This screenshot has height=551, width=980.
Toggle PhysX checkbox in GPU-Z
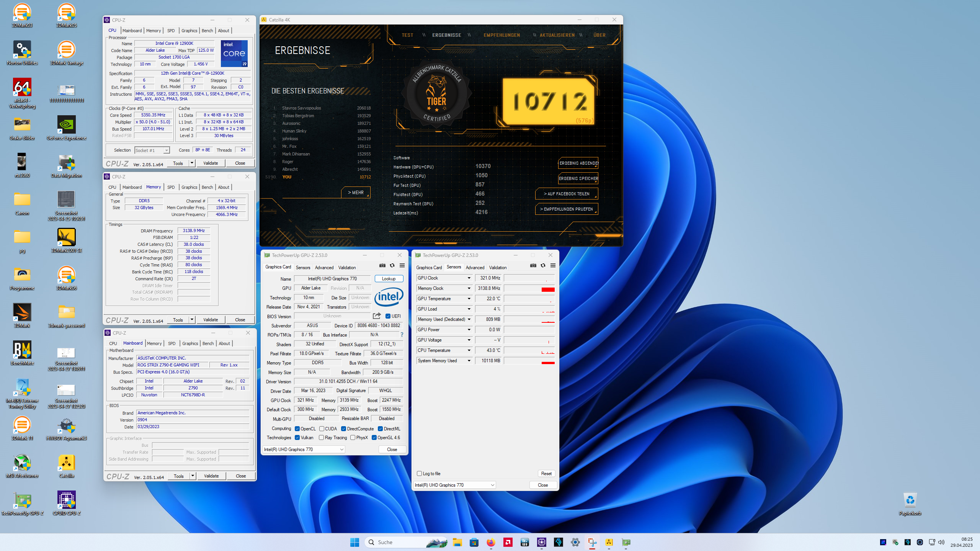point(353,438)
